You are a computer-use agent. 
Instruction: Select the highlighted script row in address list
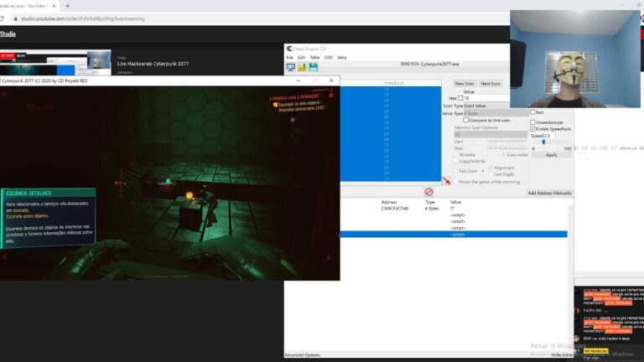coord(454,235)
